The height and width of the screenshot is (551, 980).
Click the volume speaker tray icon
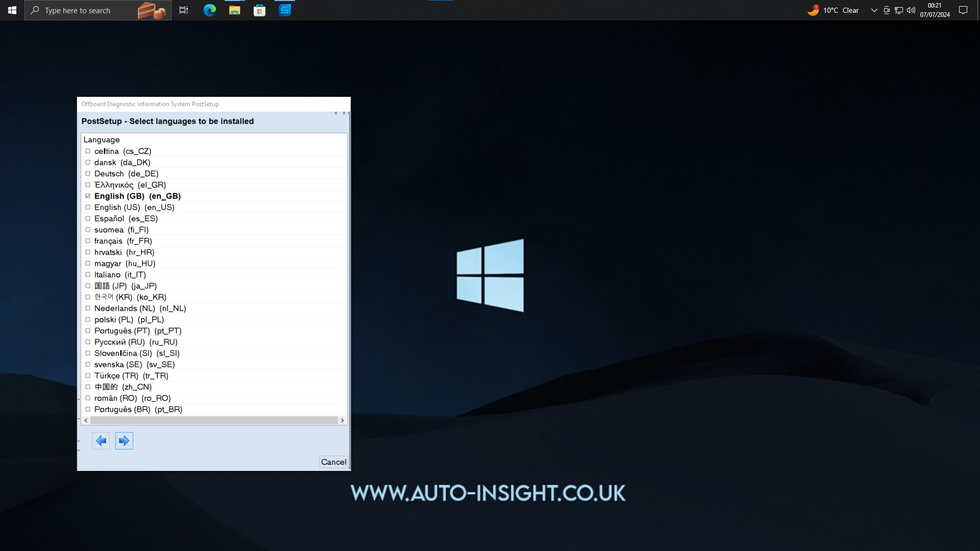[911, 10]
